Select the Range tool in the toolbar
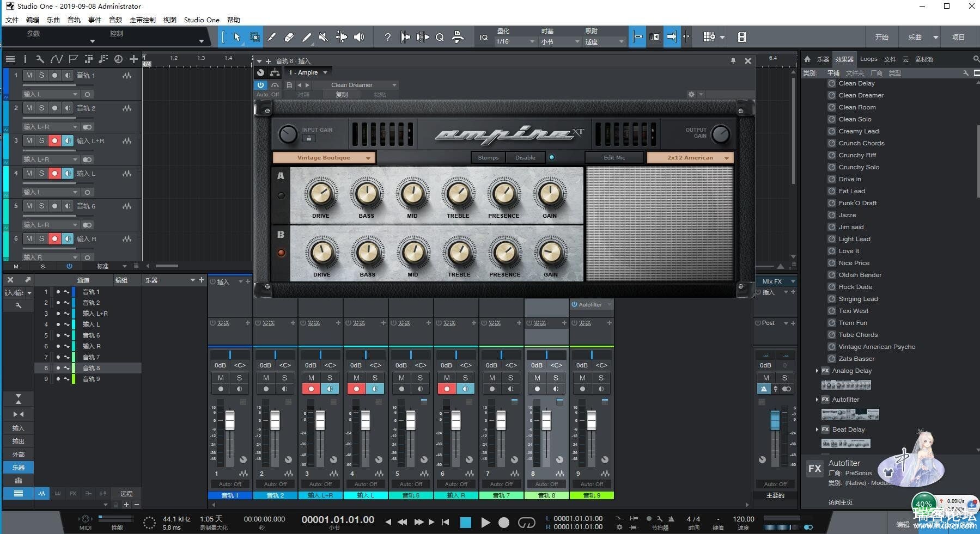Viewport: 980px width, 534px height. (x=254, y=37)
